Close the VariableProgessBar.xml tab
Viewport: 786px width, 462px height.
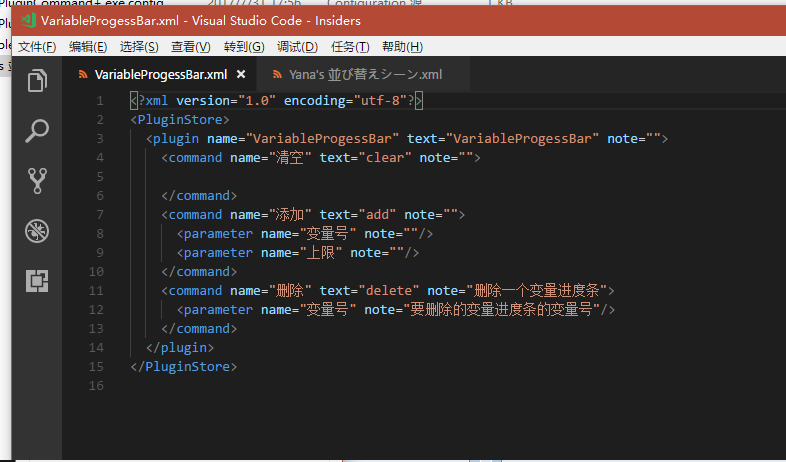(x=241, y=74)
